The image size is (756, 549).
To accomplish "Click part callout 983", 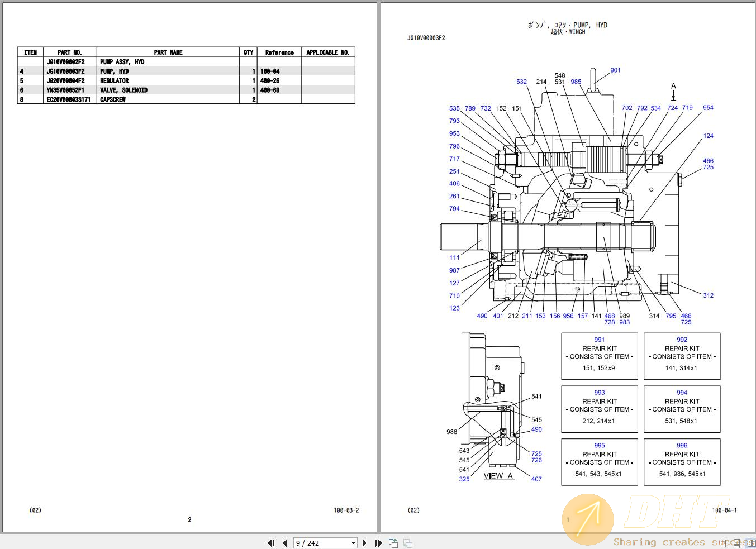I will click(625, 322).
